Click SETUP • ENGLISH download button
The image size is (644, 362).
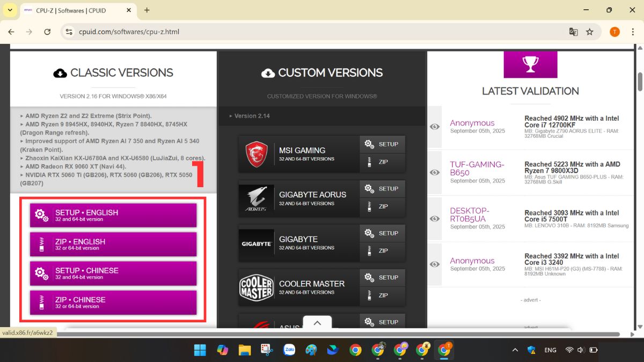(x=113, y=215)
